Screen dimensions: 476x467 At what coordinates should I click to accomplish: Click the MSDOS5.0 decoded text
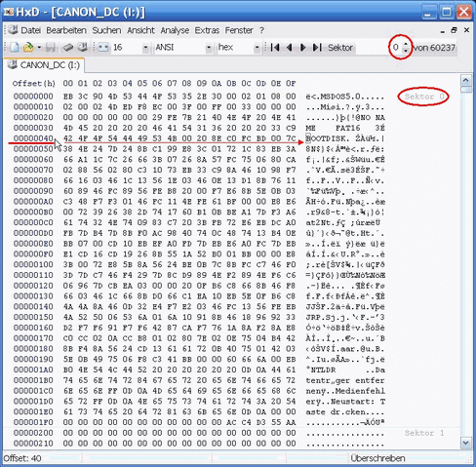point(340,97)
